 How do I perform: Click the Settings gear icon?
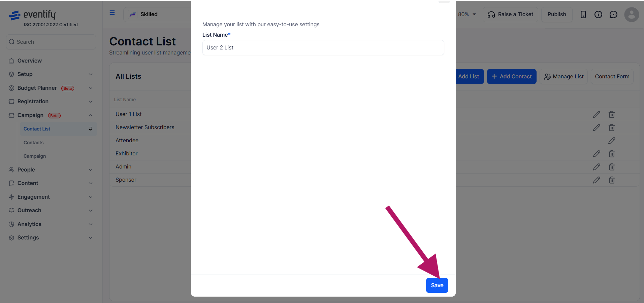pyautogui.click(x=11, y=238)
